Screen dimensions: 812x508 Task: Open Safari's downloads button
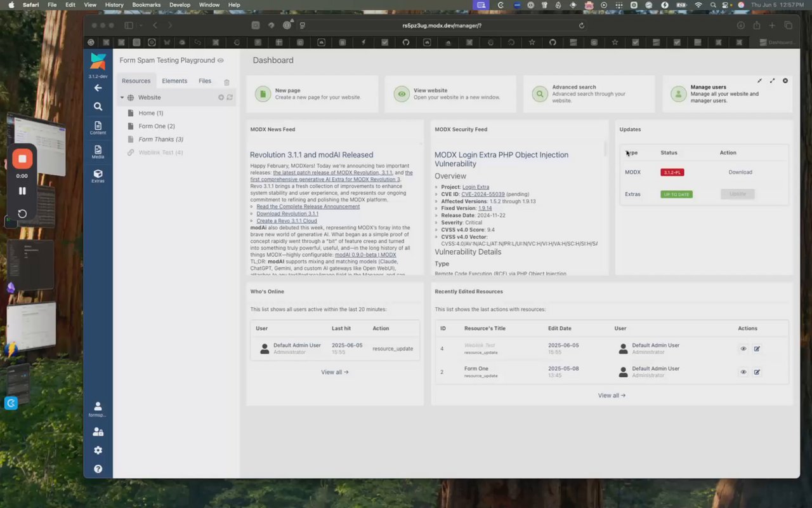coord(740,25)
